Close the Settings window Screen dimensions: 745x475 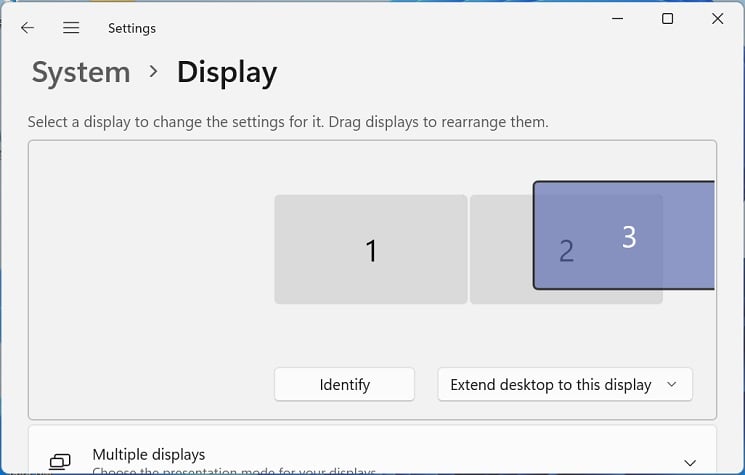(717, 19)
